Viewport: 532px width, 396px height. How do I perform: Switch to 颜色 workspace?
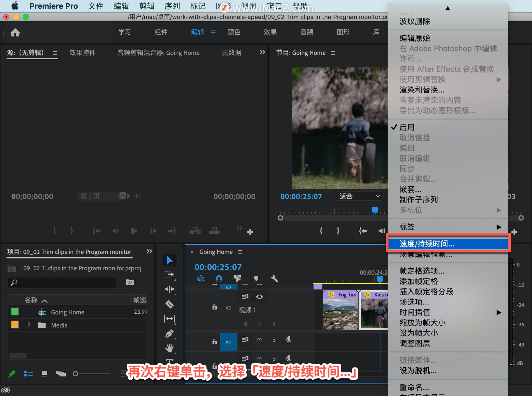click(234, 32)
